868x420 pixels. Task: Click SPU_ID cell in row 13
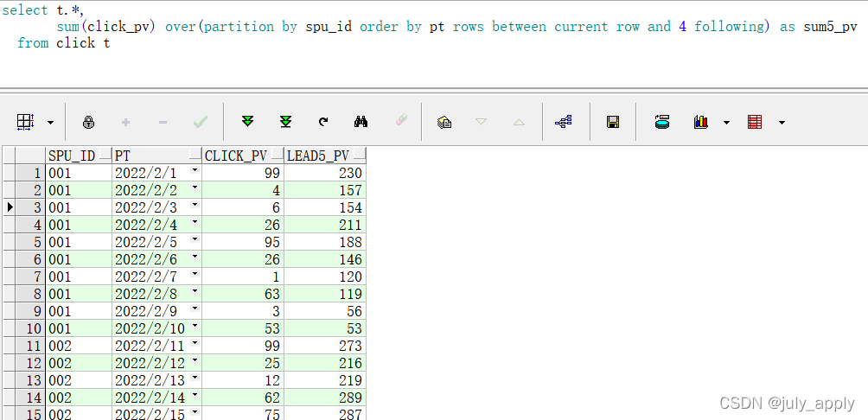[80, 380]
